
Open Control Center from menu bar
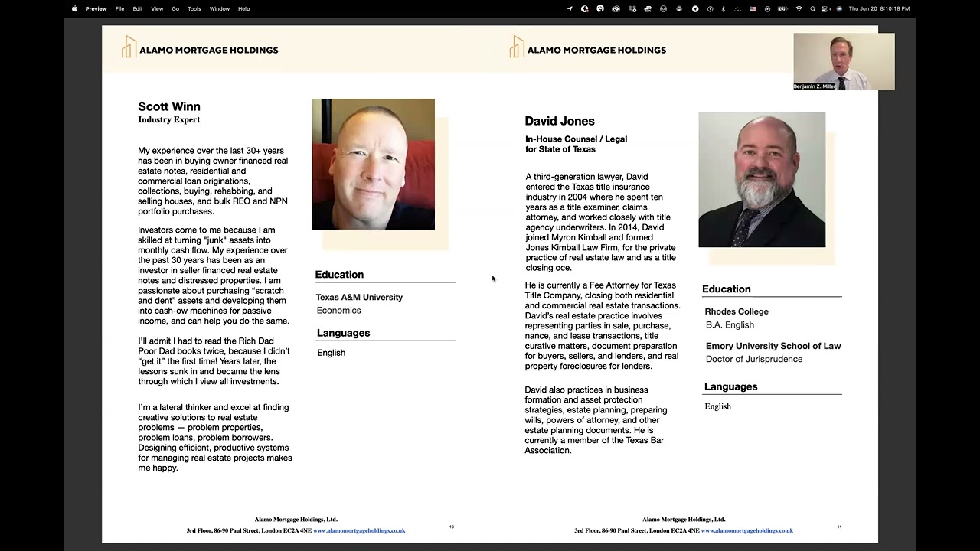[x=826, y=8]
